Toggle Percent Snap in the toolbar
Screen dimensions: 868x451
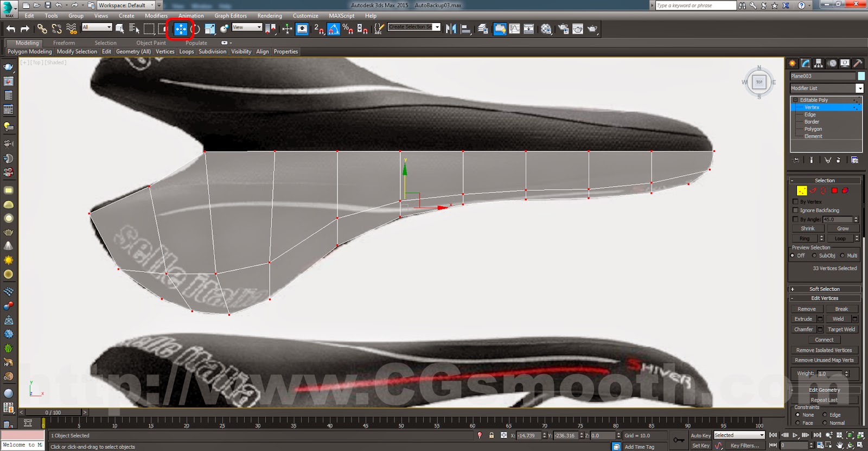pyautogui.click(x=348, y=29)
